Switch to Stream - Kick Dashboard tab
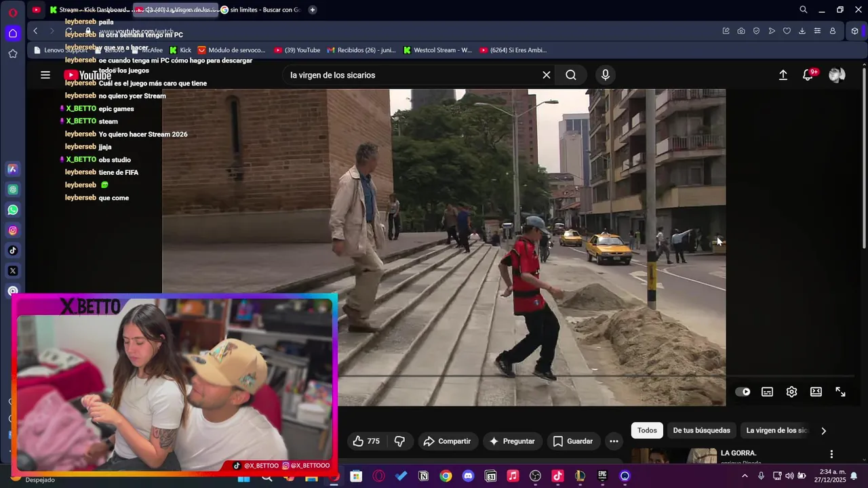 [x=88, y=9]
